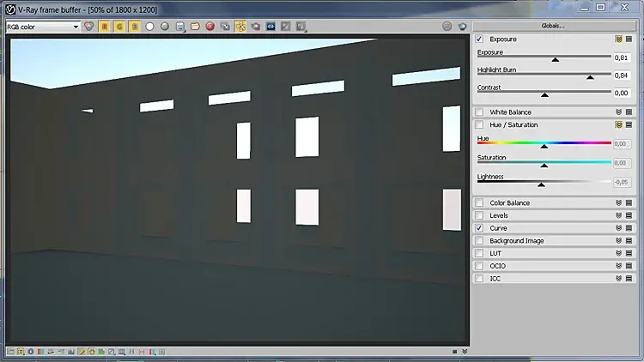Duplicate to host frame buffer icon
This screenshot has width=644, height=362.
225,27
